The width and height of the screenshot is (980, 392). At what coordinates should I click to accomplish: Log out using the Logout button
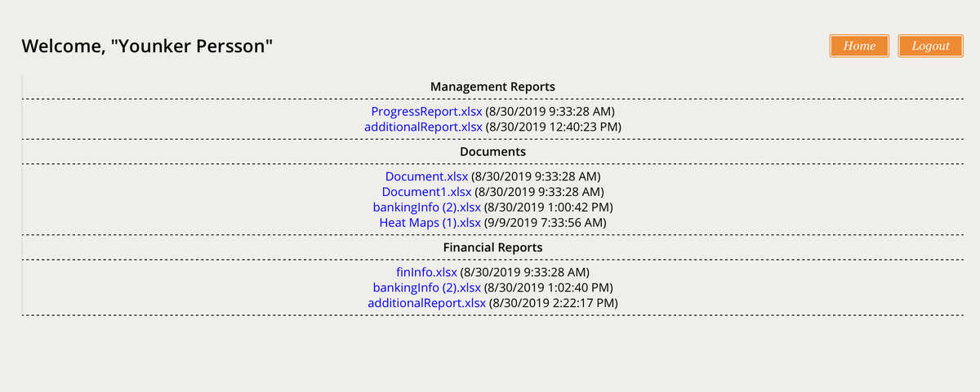[930, 46]
